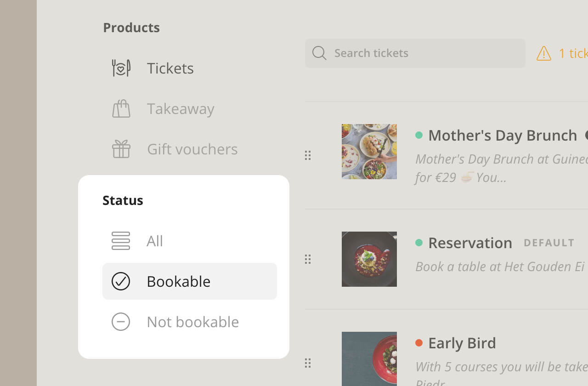Go to Gift vouchers

(192, 149)
